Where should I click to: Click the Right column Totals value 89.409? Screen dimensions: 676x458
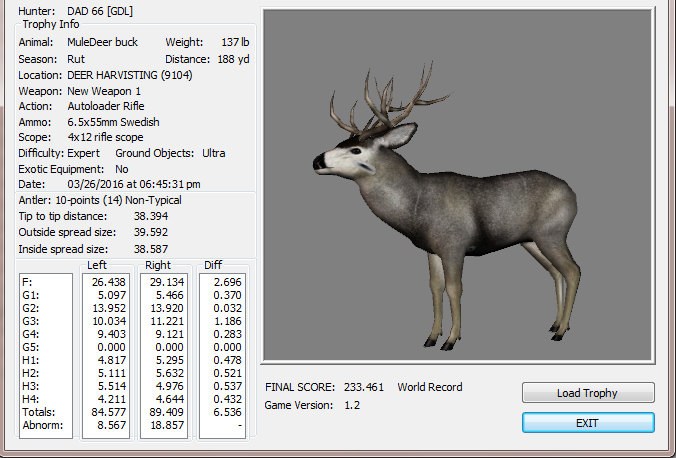[165, 411]
